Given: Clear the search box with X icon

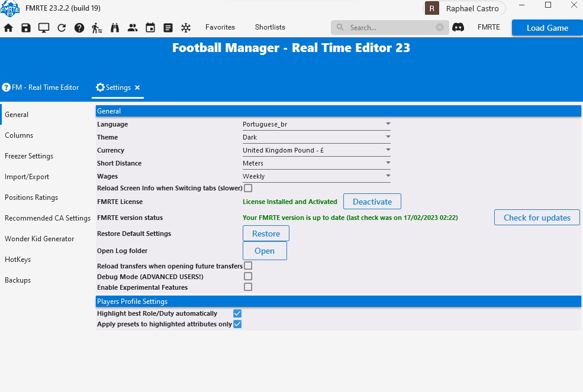Looking at the screenshot, I should point(440,28).
